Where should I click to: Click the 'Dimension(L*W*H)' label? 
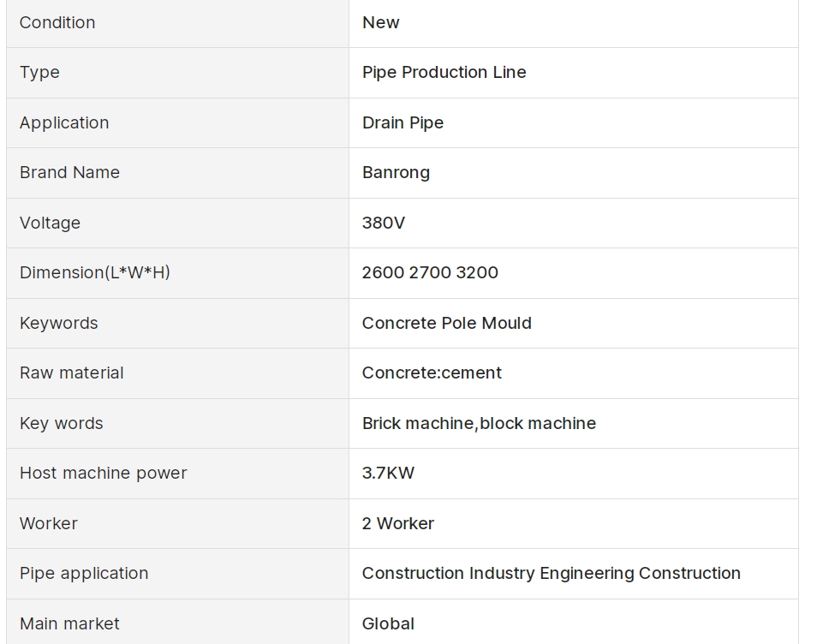click(94, 273)
